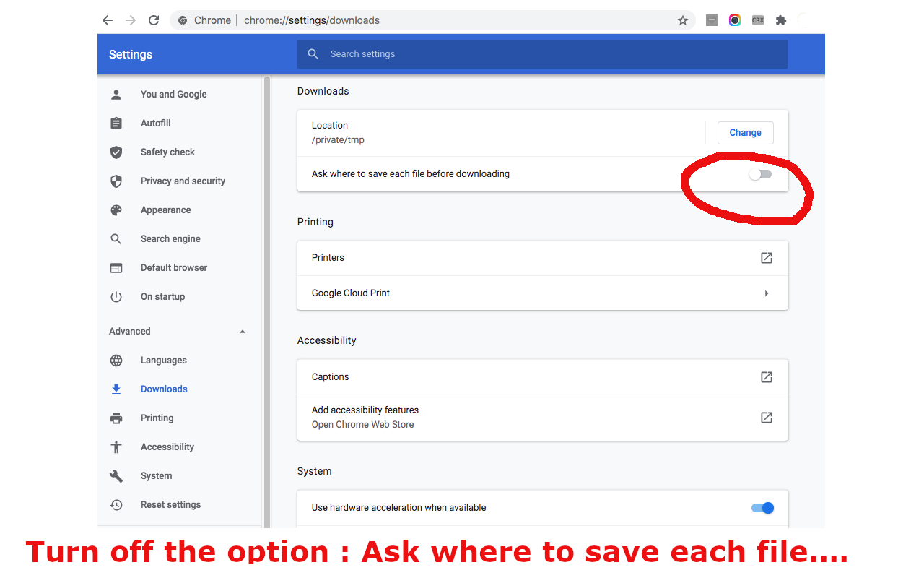This screenshot has width=924, height=578.
Task: Open the Captions row
Action: [x=543, y=377]
